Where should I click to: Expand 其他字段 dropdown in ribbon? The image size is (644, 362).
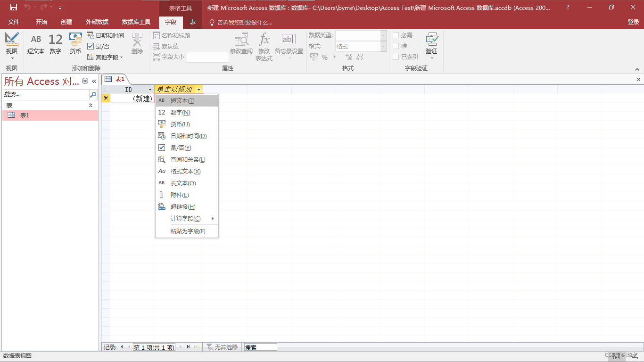point(105,57)
